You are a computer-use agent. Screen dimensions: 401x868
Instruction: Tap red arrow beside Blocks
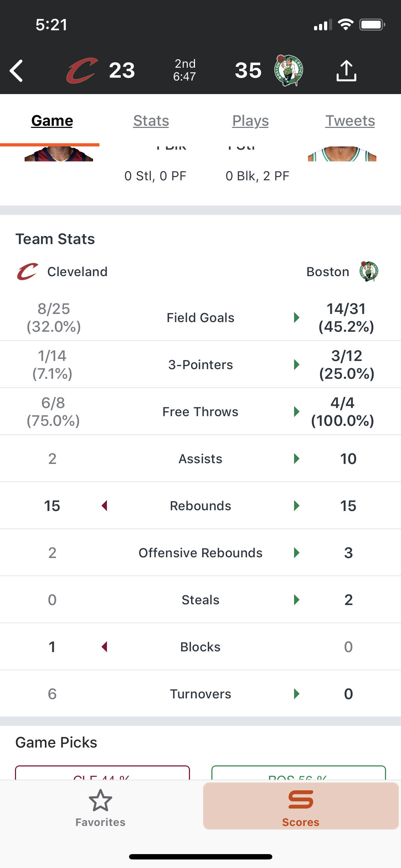pyautogui.click(x=104, y=647)
